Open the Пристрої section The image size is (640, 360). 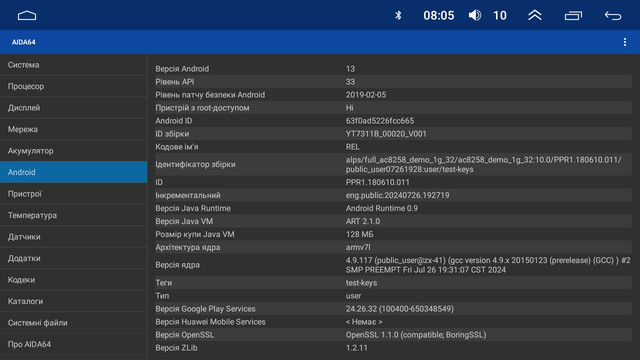73,194
